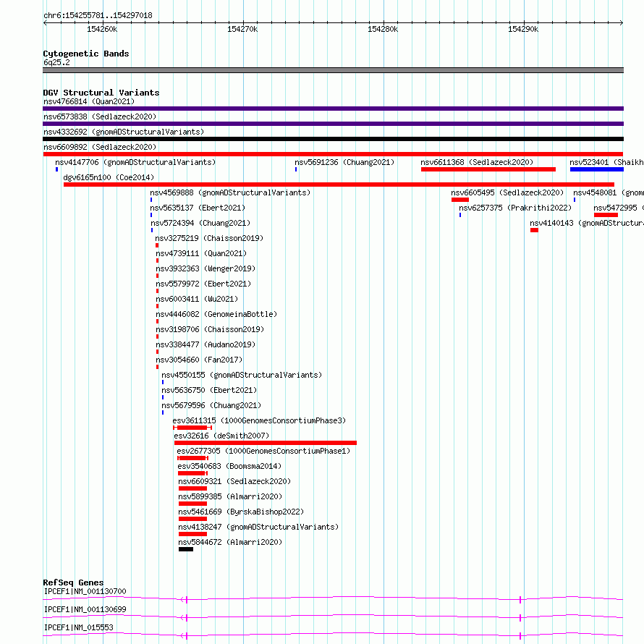Select the purple nsv6573838 variant bar
This screenshot has width=644, height=644.
tap(333, 124)
